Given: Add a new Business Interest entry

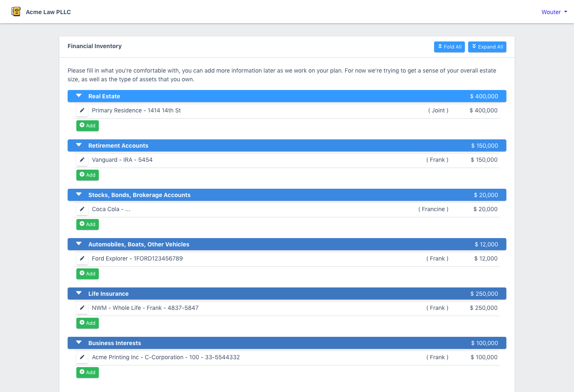Looking at the screenshot, I should [88, 373].
